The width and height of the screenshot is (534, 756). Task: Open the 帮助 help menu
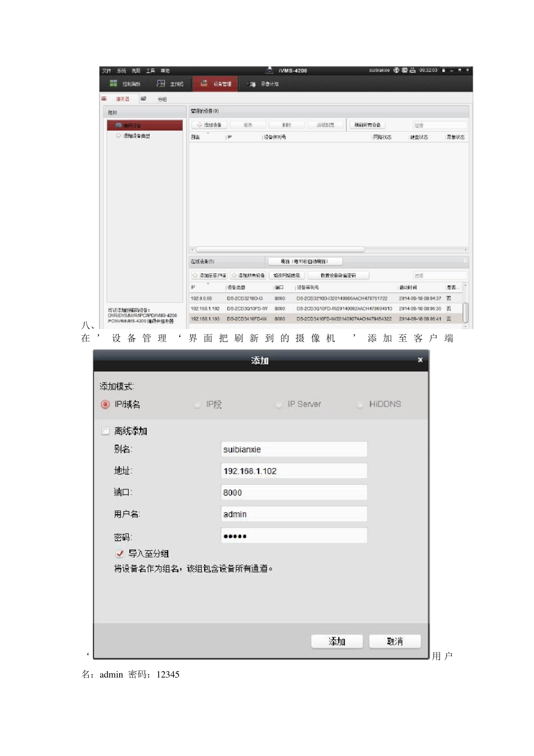[165, 71]
